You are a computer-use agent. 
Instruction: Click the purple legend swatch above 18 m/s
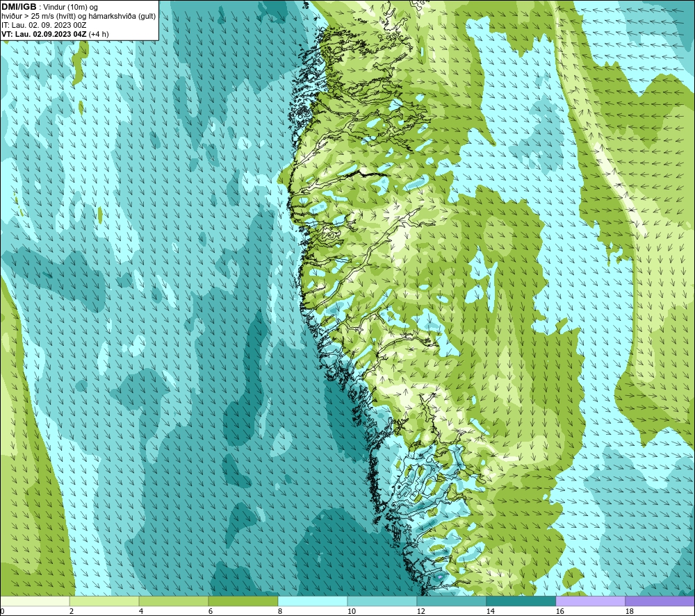(660, 601)
